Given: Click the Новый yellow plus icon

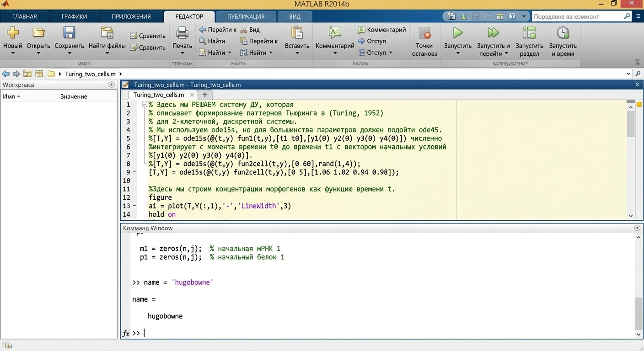Looking at the screenshot, I should tap(12, 33).
